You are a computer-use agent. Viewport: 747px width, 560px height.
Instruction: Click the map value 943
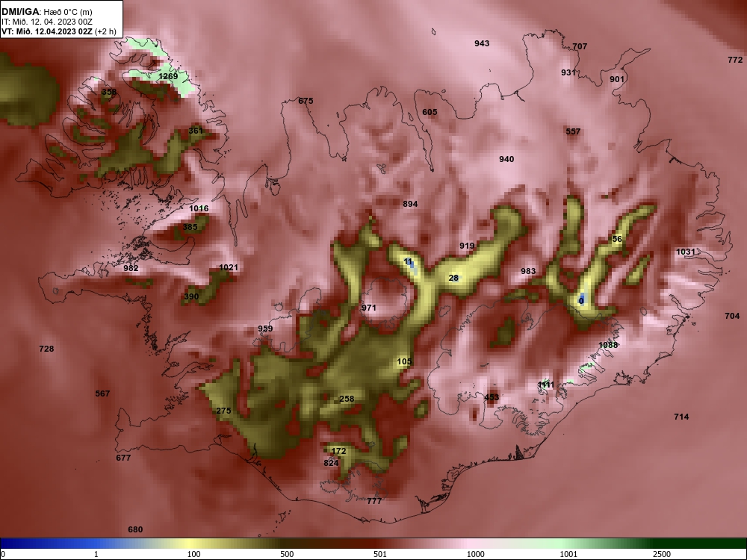pyautogui.click(x=482, y=43)
